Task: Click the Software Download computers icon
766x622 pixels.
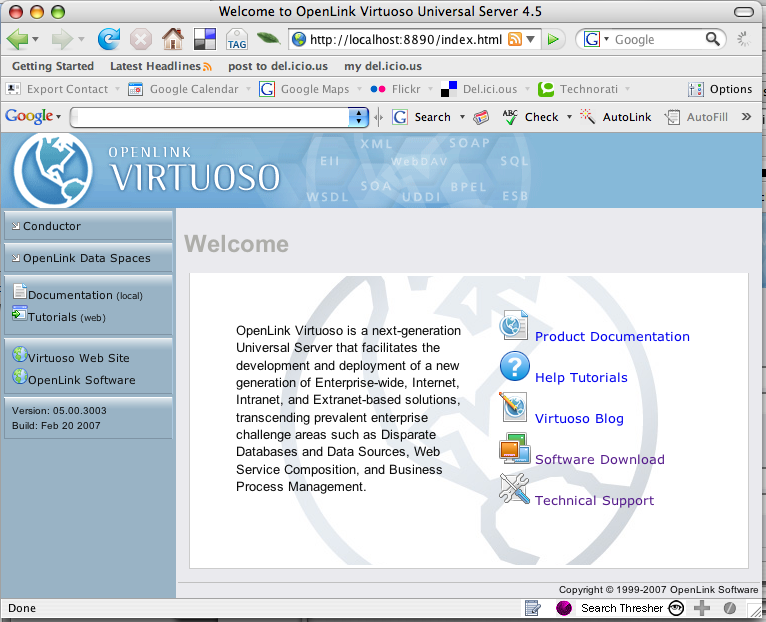Action: 514,448
